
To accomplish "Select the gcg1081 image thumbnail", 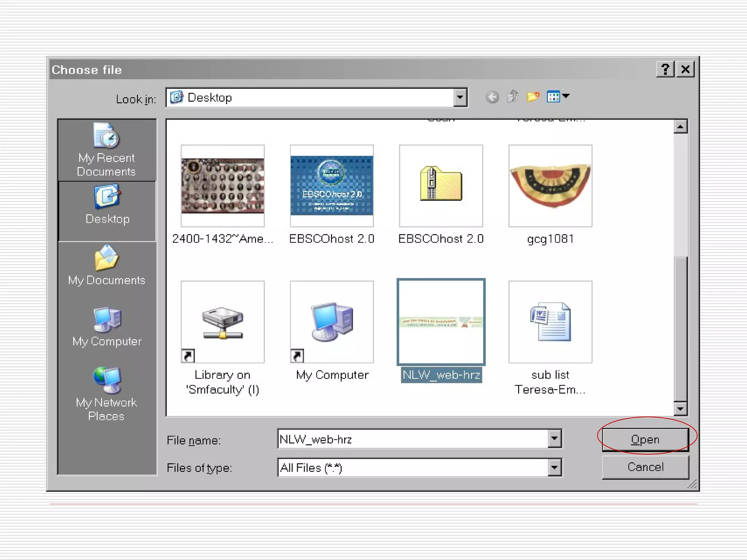I will pyautogui.click(x=550, y=186).
